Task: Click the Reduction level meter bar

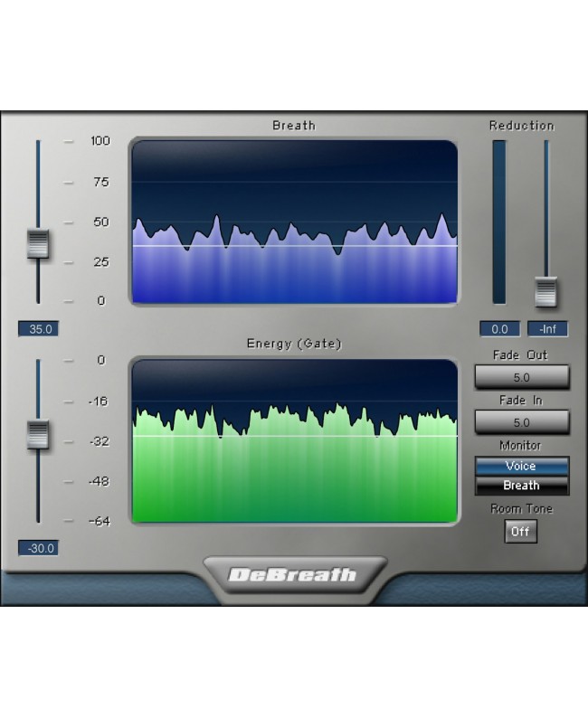Action: (499, 222)
